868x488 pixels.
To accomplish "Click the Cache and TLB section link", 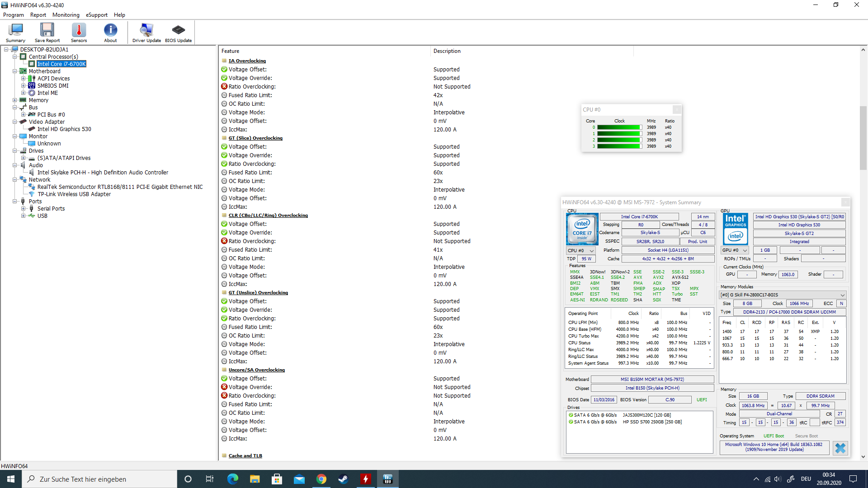I will click(x=245, y=455).
